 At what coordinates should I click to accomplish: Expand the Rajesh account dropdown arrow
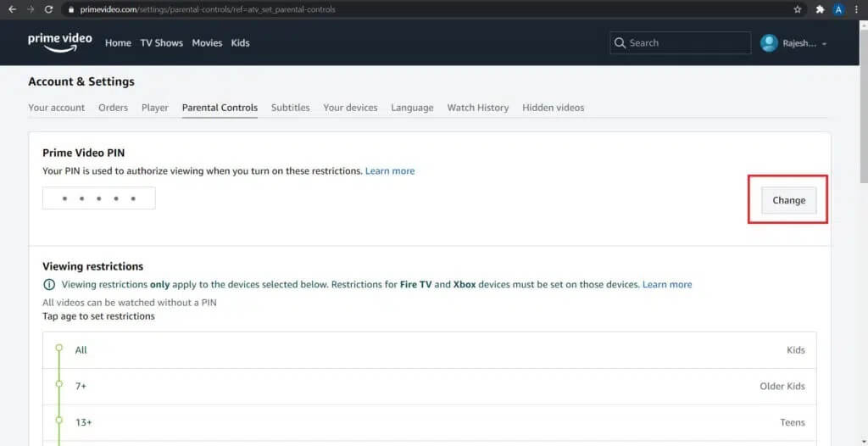[824, 44]
